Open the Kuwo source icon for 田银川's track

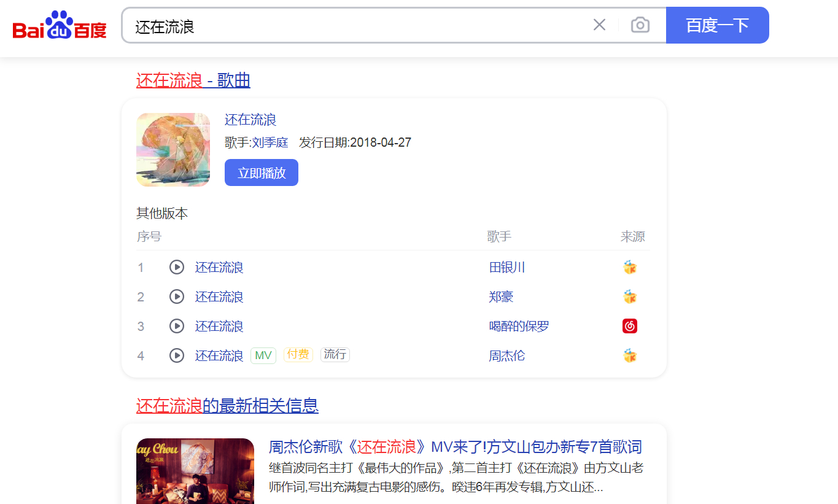(630, 267)
